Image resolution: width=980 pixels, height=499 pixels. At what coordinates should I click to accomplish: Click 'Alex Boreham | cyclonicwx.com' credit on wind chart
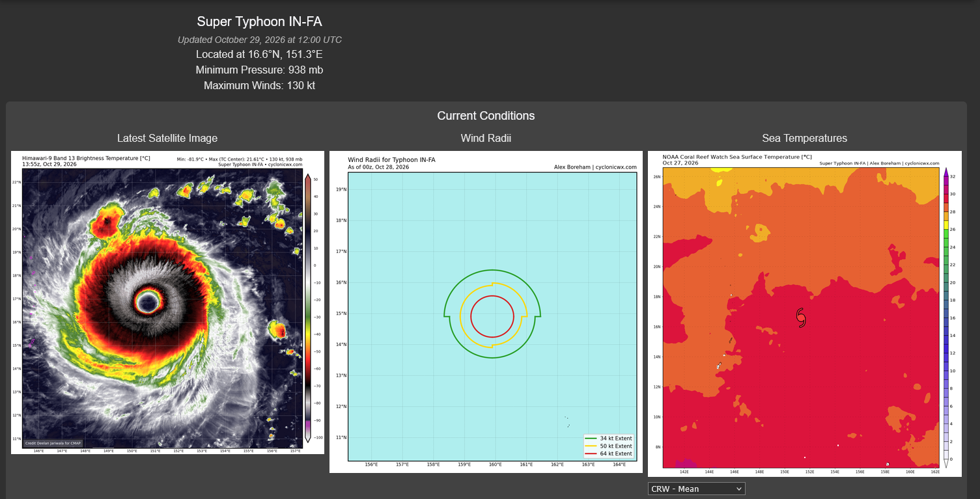pos(595,167)
